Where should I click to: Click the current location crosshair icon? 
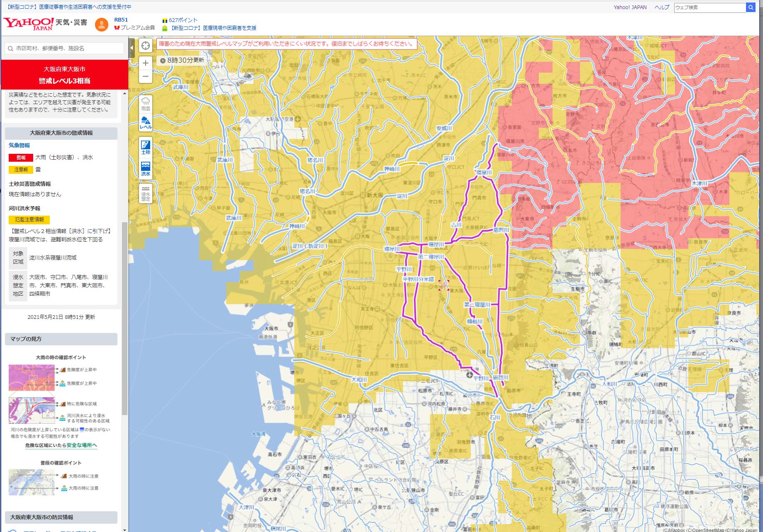[145, 46]
